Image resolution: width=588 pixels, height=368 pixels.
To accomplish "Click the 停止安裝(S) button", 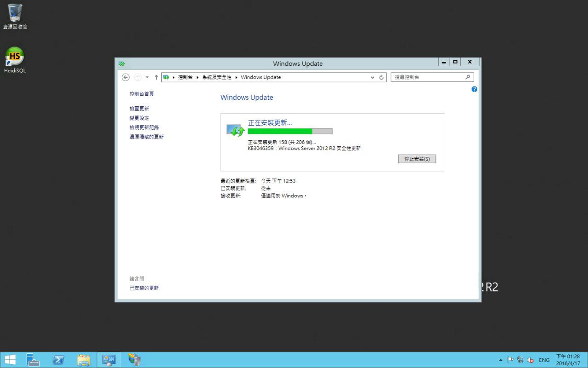I will pyautogui.click(x=417, y=159).
